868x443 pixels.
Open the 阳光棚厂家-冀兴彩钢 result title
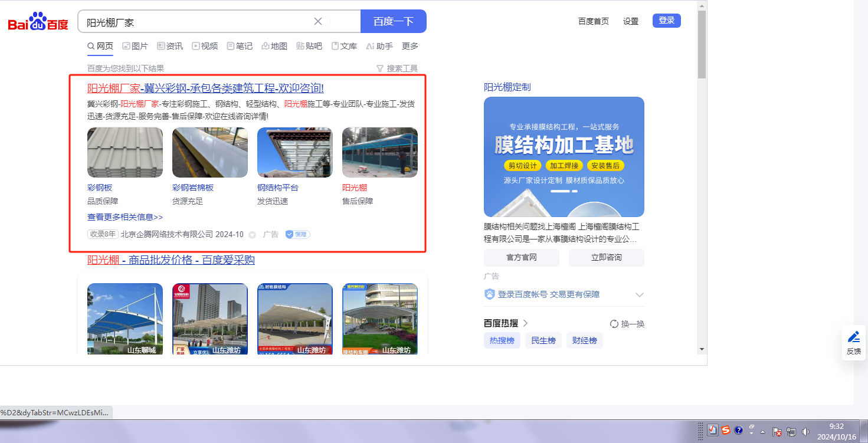[205, 88]
